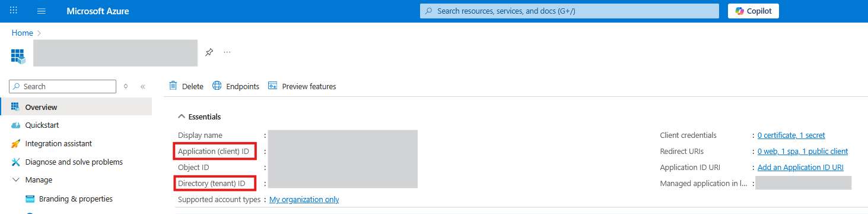Click the Diagnose wrench icon
Screen dimensions: 868x214
15,162
